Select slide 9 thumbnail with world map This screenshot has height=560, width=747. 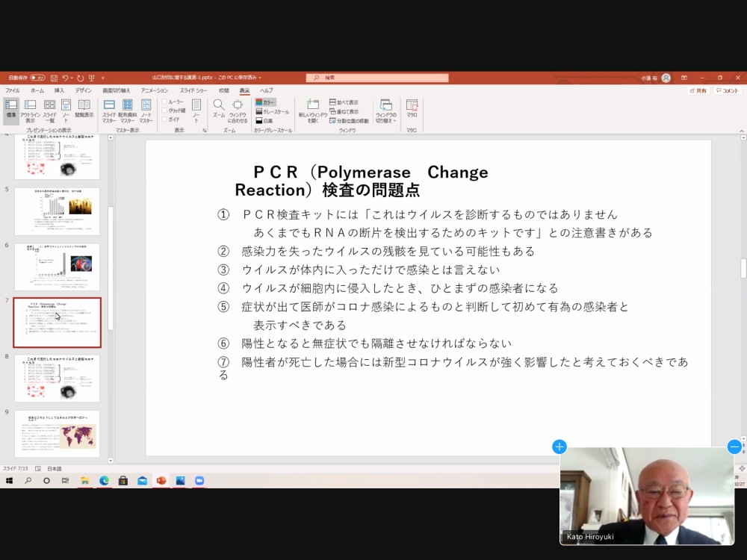click(x=58, y=434)
